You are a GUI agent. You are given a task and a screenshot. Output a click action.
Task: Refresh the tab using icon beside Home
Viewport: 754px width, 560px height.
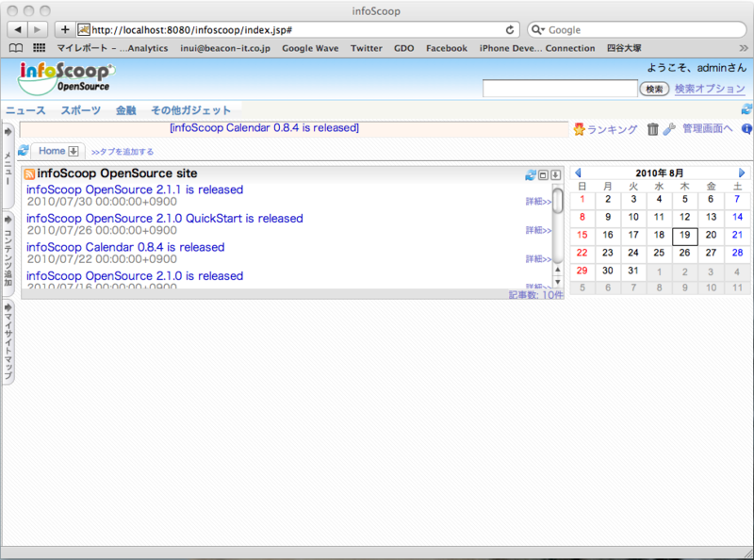coord(23,151)
